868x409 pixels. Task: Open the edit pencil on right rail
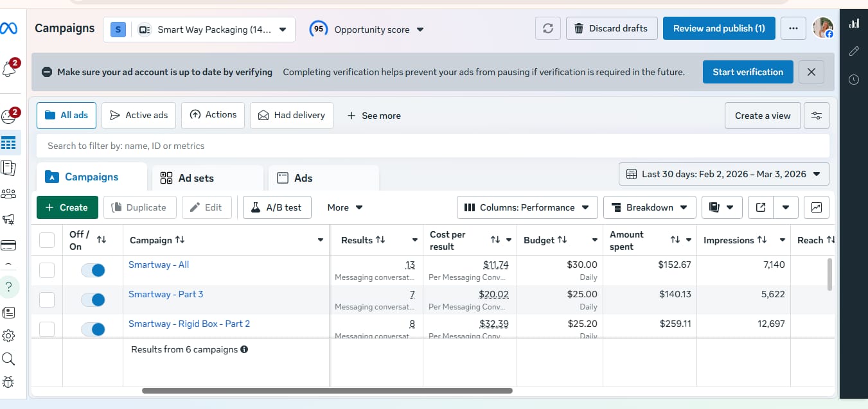pyautogui.click(x=854, y=51)
